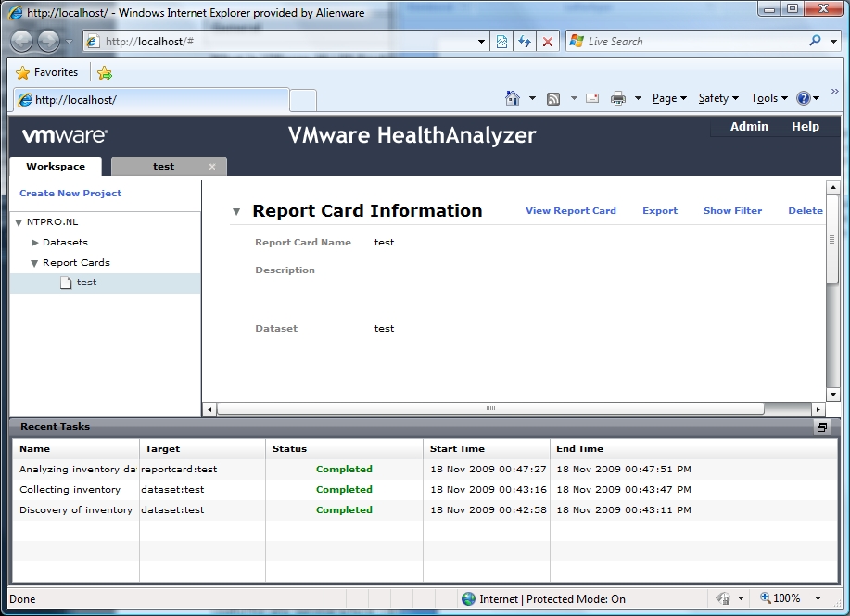Switch to the Workspace tab
The image size is (850, 616).
tap(56, 167)
